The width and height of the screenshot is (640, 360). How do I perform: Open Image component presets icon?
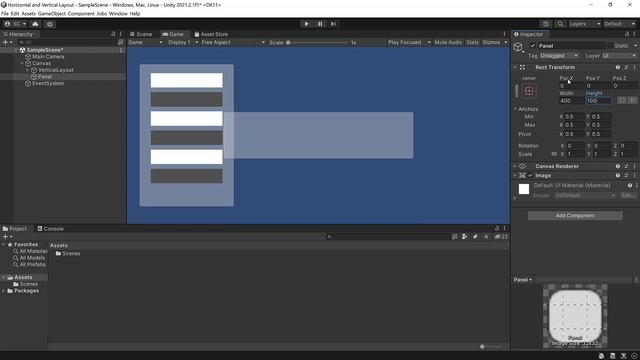coord(627,176)
